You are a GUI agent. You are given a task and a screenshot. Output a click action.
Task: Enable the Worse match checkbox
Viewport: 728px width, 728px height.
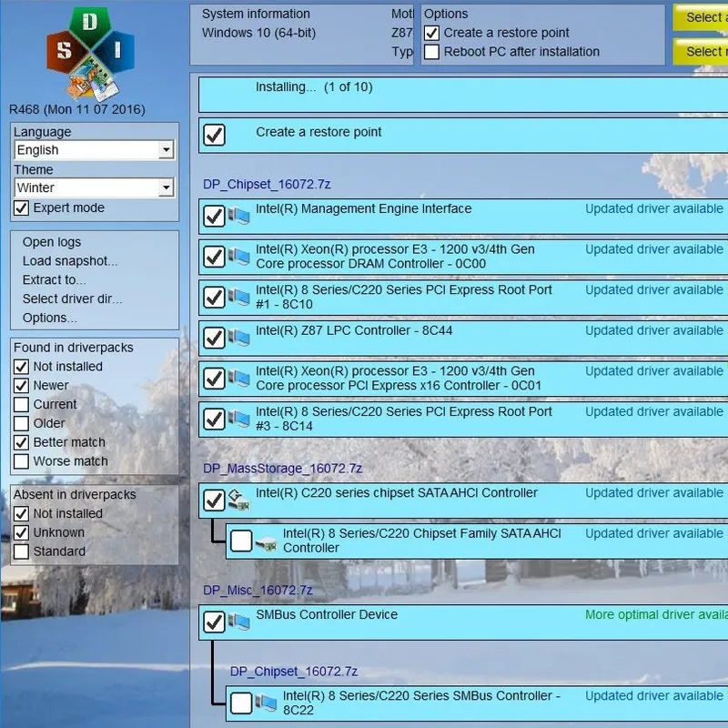(x=21, y=461)
